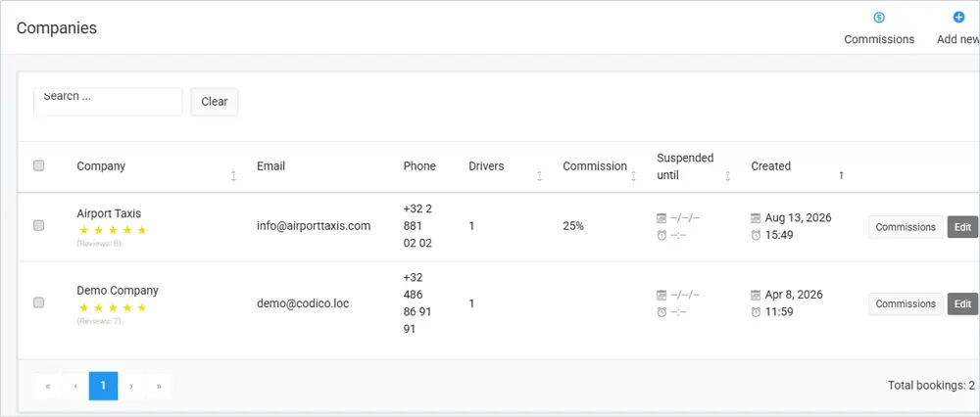
Task: Click the Phone column header
Action: 419,166
